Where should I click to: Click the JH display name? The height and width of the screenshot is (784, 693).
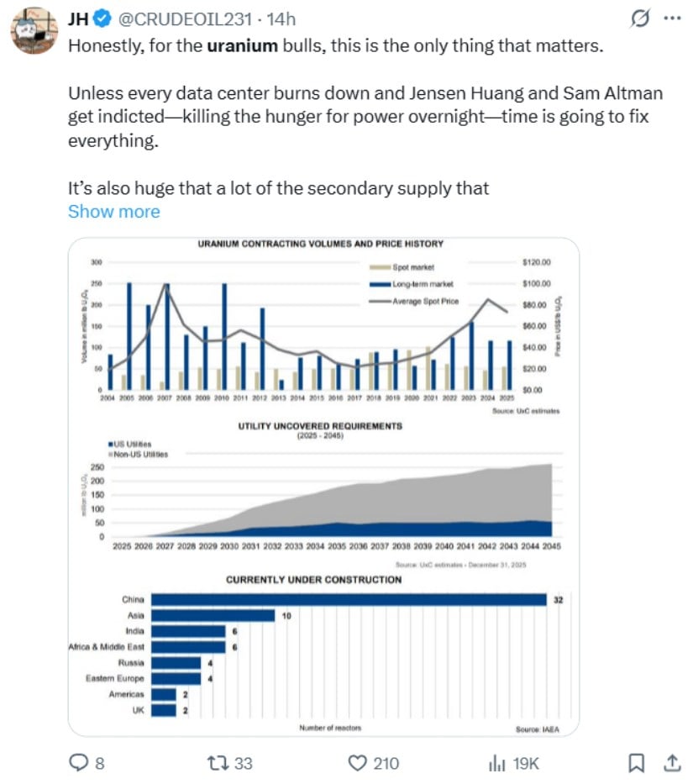point(78,18)
